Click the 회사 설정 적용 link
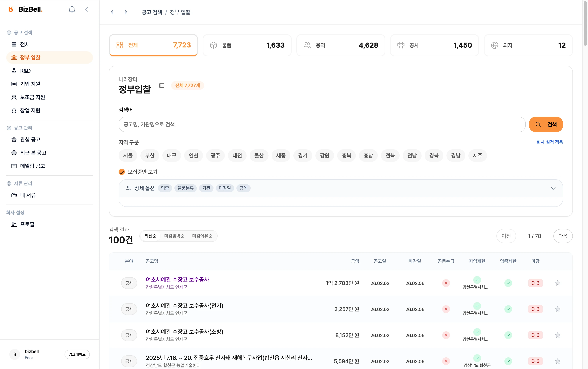 (549, 142)
